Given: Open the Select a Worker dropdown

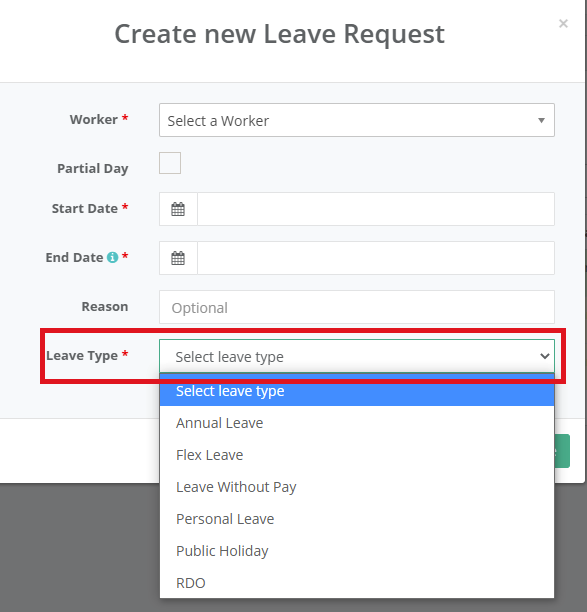Looking at the screenshot, I should (x=357, y=120).
